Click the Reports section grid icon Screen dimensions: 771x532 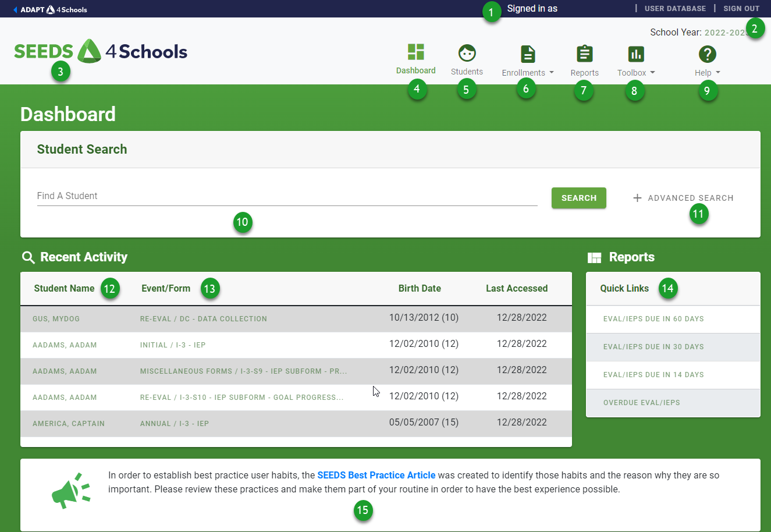point(594,258)
